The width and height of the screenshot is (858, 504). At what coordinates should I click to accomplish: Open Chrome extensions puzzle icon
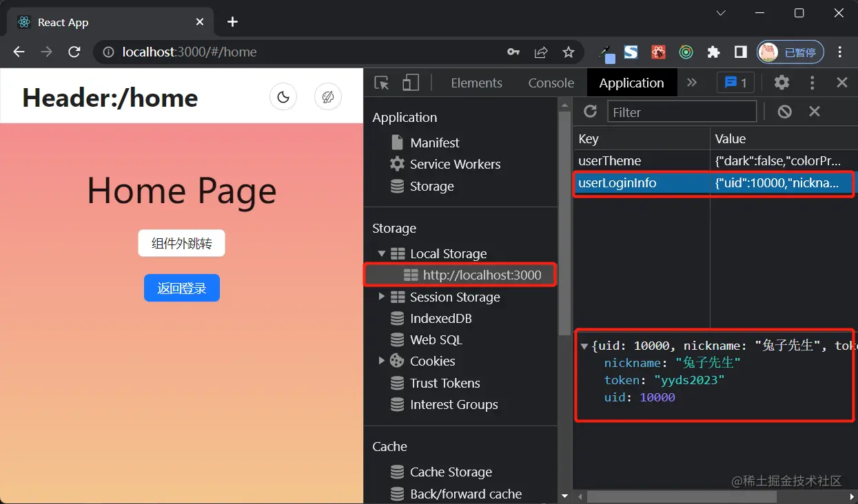pyautogui.click(x=714, y=52)
